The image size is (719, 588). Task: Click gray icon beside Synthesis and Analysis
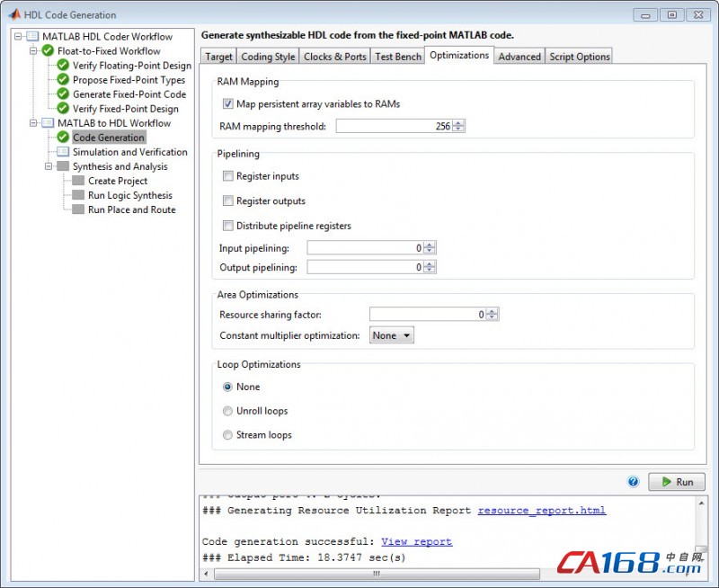pos(63,166)
